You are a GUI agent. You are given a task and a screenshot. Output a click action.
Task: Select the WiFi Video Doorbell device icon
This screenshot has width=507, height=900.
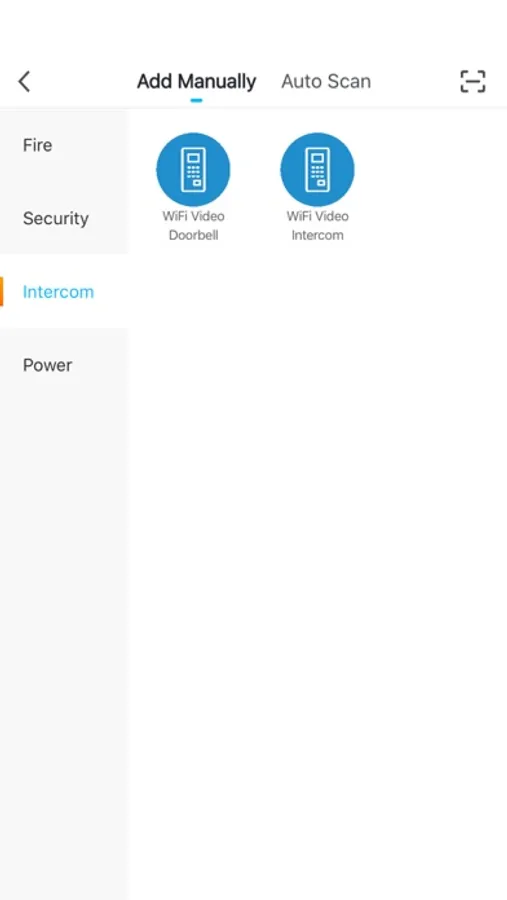point(193,169)
